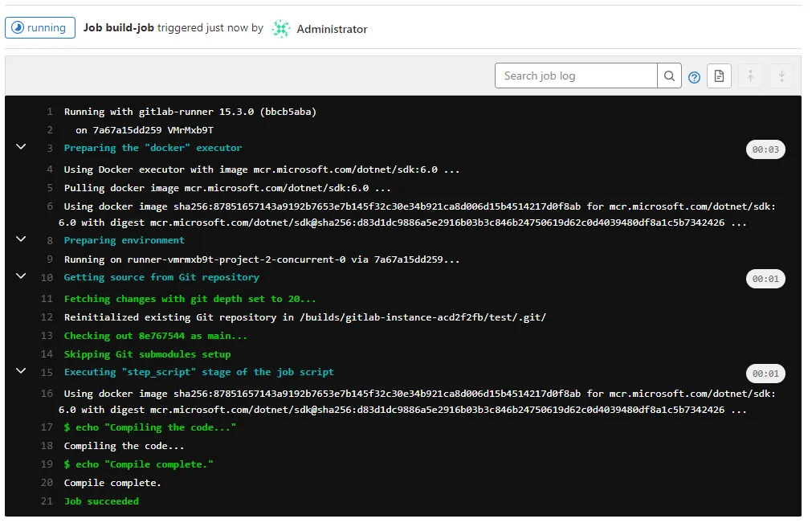Image resolution: width=812 pixels, height=527 pixels.
Task: Open job log search help icon
Action: tap(695, 77)
